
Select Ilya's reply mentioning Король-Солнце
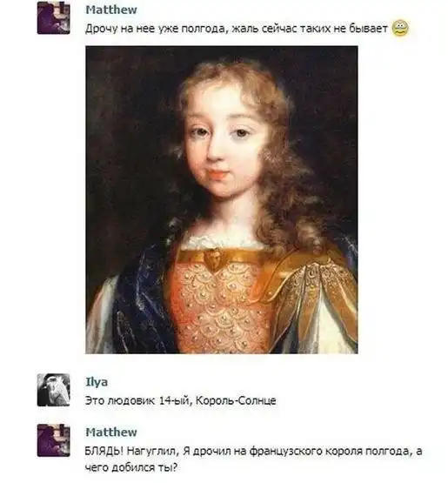(180, 400)
